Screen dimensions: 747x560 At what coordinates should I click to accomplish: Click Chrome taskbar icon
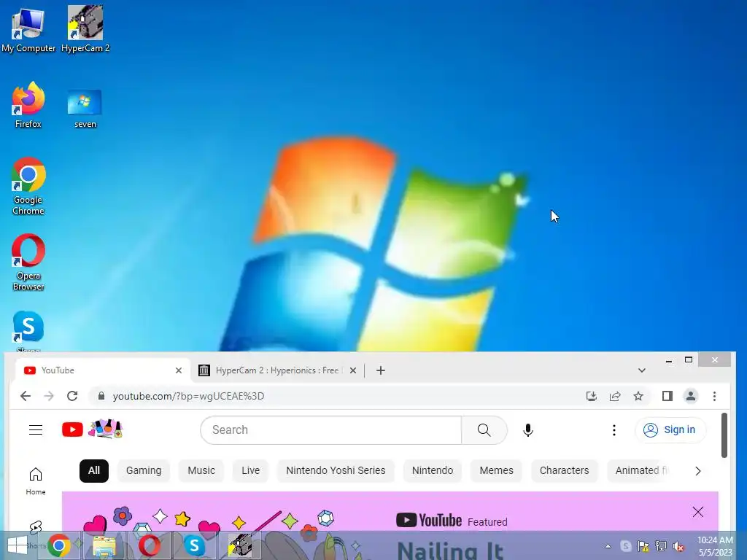[58, 545]
